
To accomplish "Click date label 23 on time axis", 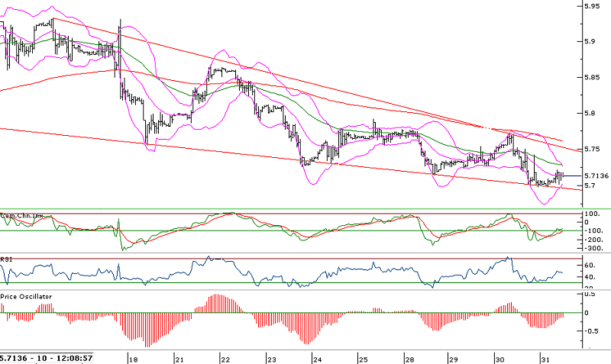I will 271,359.
